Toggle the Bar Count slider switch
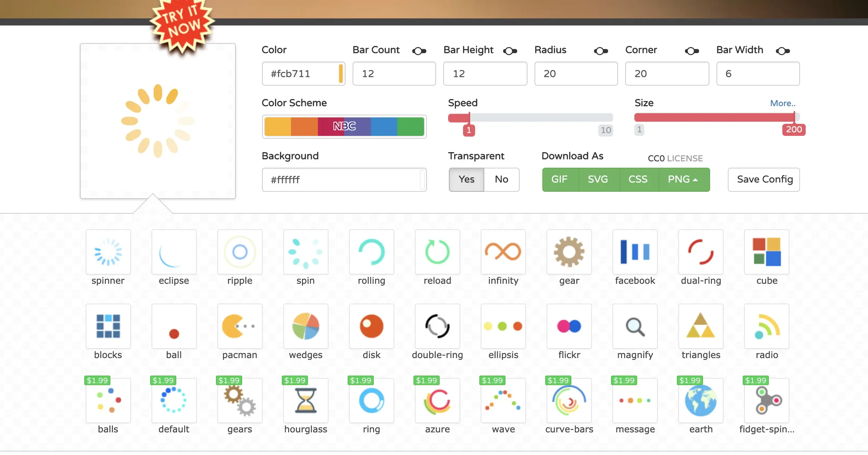 pyautogui.click(x=419, y=51)
